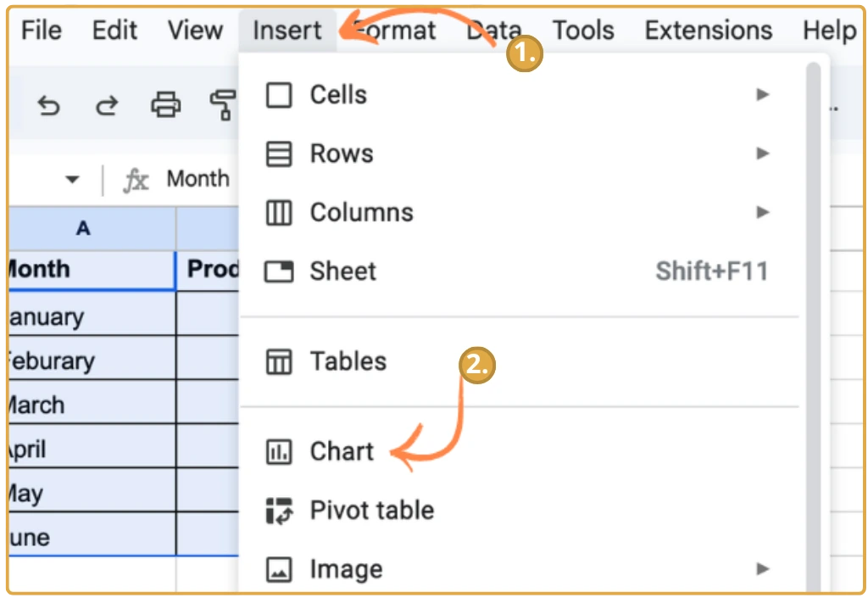Image resolution: width=868 pixels, height=598 pixels.
Task: Click the formula bar showing Month
Action: 198,179
